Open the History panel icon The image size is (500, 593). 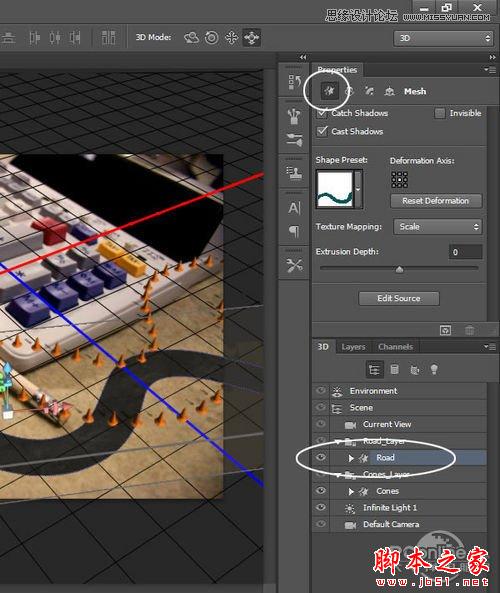[x=294, y=81]
